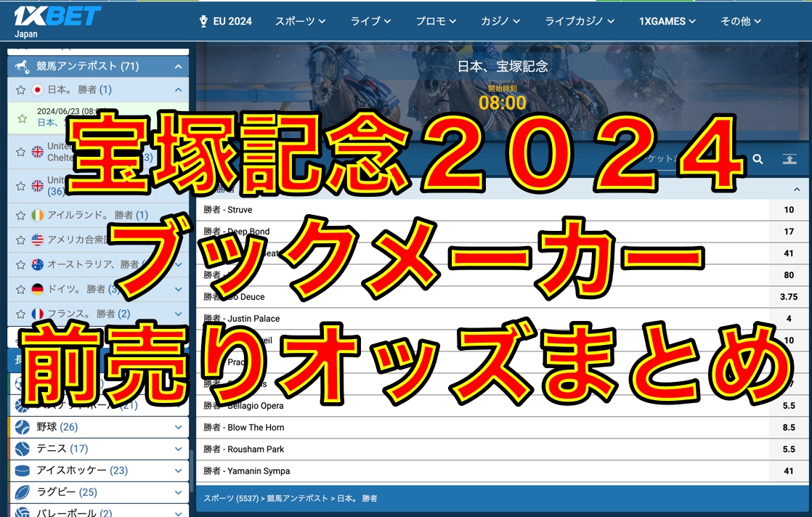Favorite オーストラリア with its star
This screenshot has height=517, width=812.
click(x=21, y=265)
